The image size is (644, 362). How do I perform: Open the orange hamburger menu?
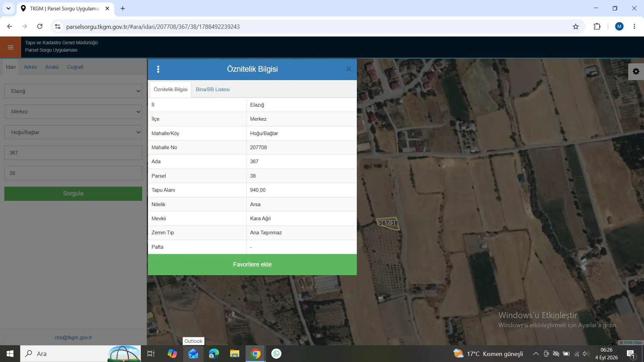[10, 47]
